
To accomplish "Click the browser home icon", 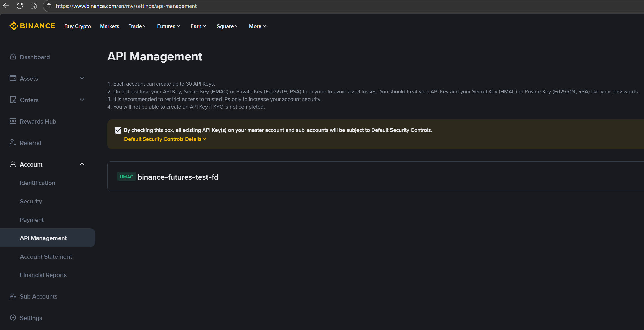I will [x=33, y=6].
